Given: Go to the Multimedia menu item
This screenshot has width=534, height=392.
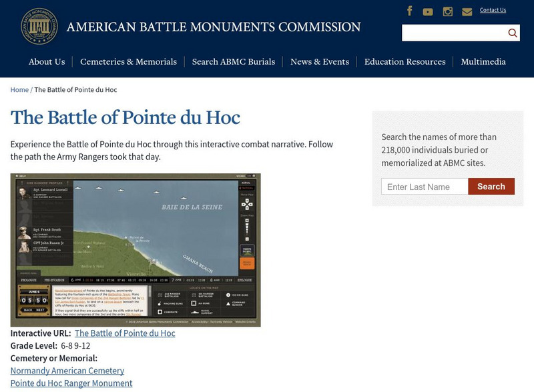Looking at the screenshot, I should (x=483, y=62).
